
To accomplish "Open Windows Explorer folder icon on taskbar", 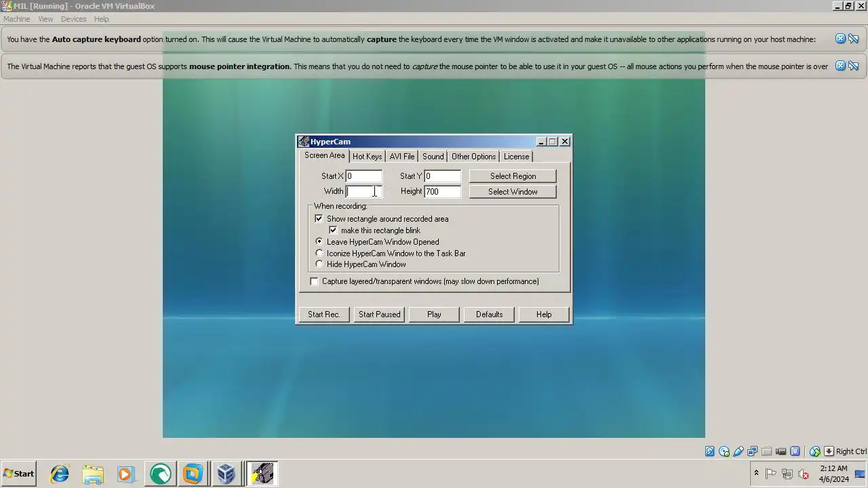I will [x=93, y=474].
